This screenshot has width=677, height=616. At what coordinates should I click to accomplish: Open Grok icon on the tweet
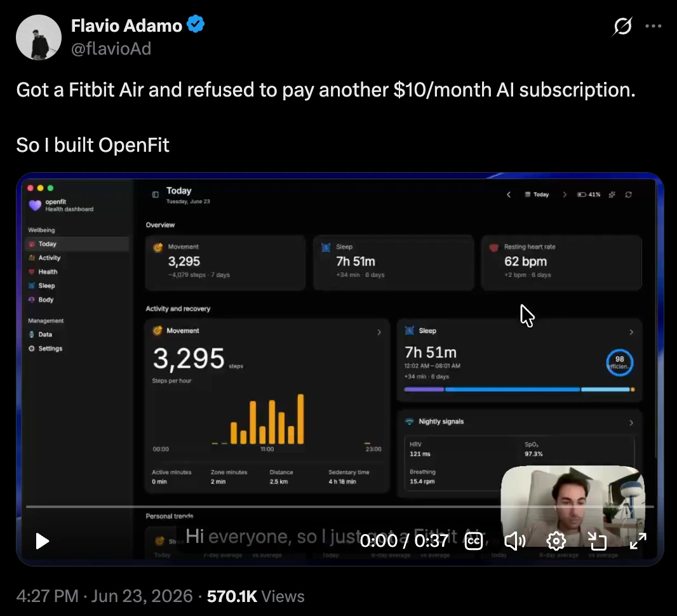pyautogui.click(x=622, y=26)
